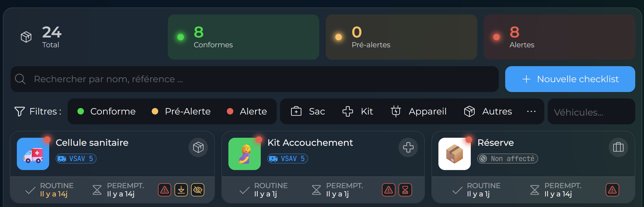Expand more category filters with the ellipsis

click(531, 111)
